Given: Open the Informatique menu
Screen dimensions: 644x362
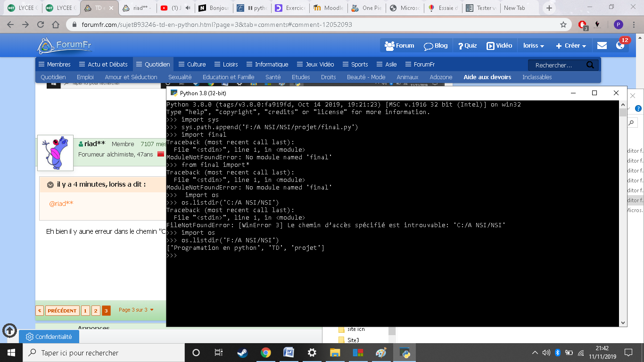Looking at the screenshot, I should click(x=267, y=64).
